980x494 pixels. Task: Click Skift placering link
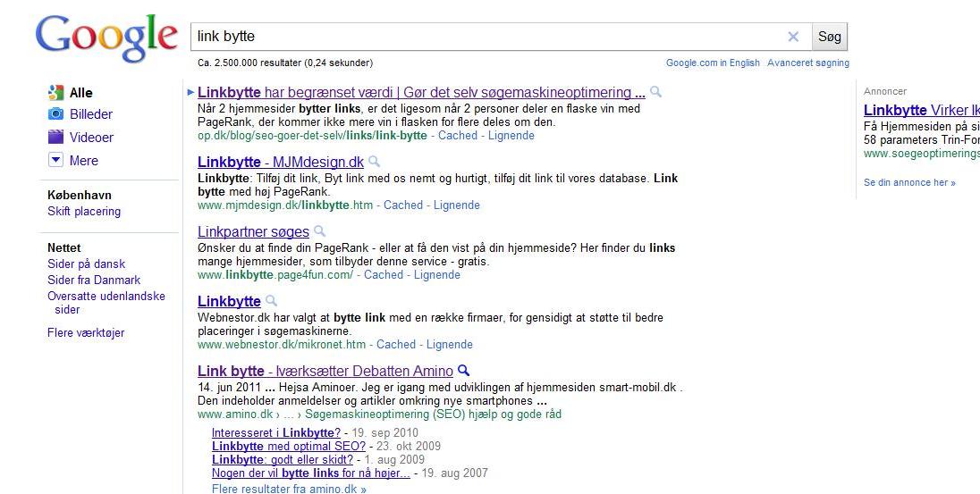(84, 212)
